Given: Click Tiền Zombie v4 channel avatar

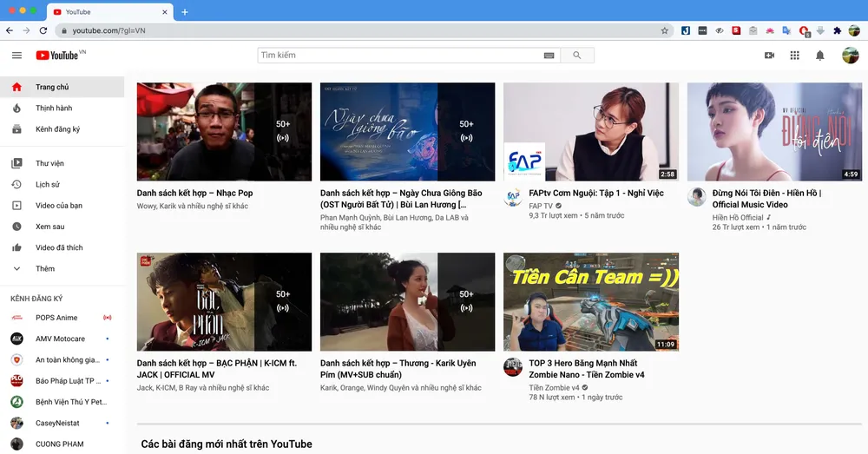Looking at the screenshot, I should pyautogui.click(x=513, y=367).
